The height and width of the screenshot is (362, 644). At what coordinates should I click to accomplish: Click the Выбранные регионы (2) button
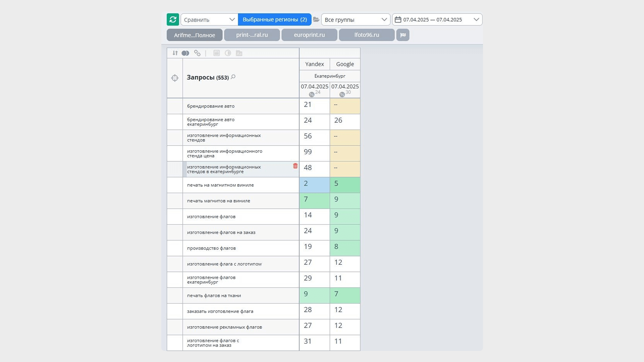pos(275,19)
